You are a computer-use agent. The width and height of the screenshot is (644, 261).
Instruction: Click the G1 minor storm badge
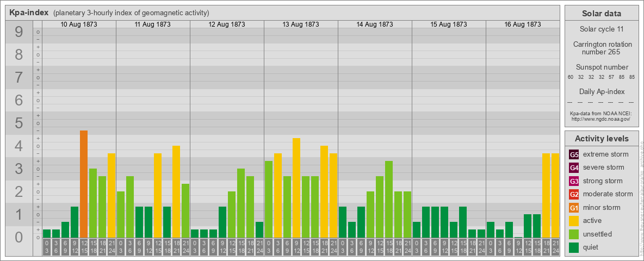click(x=574, y=207)
